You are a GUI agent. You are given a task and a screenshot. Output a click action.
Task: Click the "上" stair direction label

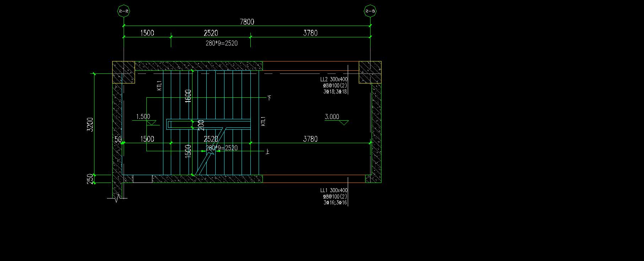click(268, 152)
